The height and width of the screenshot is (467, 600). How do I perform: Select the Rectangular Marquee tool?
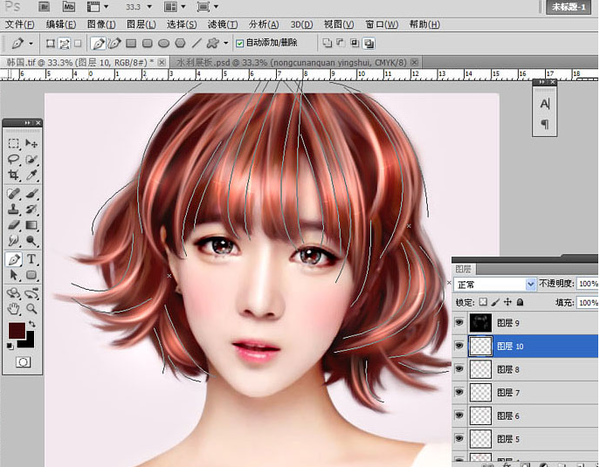click(x=14, y=144)
